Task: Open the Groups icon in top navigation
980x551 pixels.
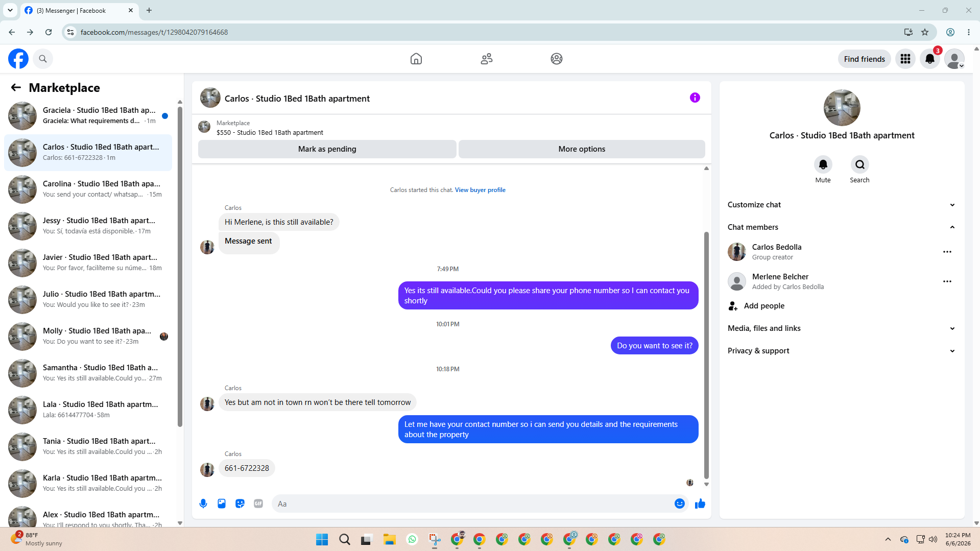Action: 557,59
